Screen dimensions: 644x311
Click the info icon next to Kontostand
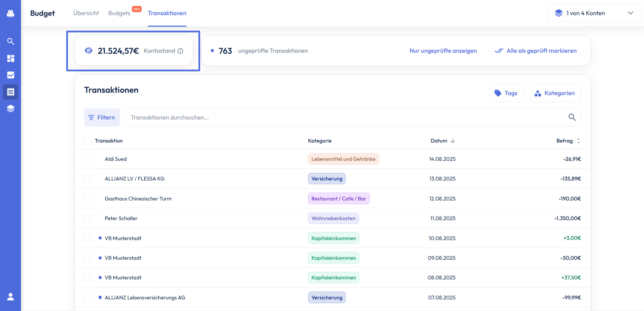180,51
